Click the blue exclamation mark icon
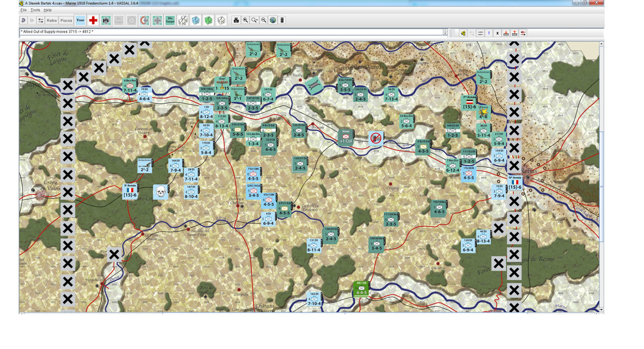 click(x=489, y=33)
